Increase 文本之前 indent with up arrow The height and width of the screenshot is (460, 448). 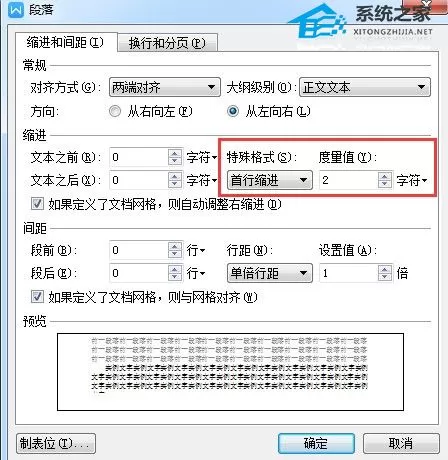tap(175, 154)
